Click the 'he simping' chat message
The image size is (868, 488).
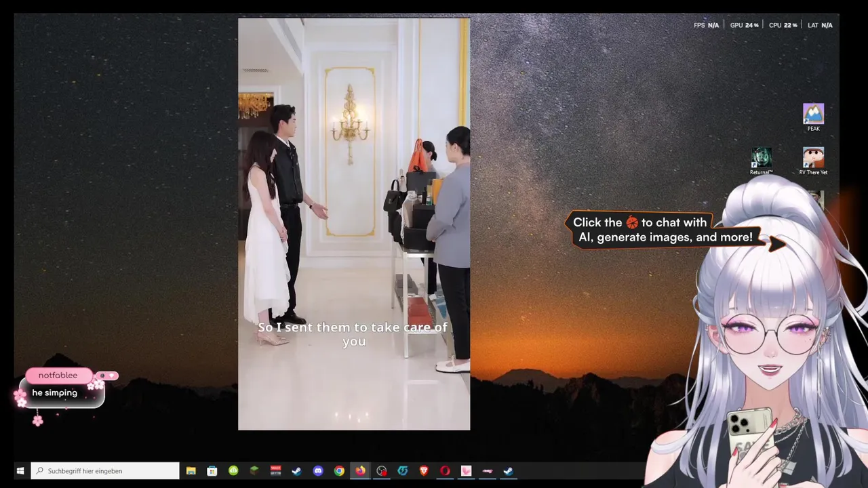[x=54, y=393]
